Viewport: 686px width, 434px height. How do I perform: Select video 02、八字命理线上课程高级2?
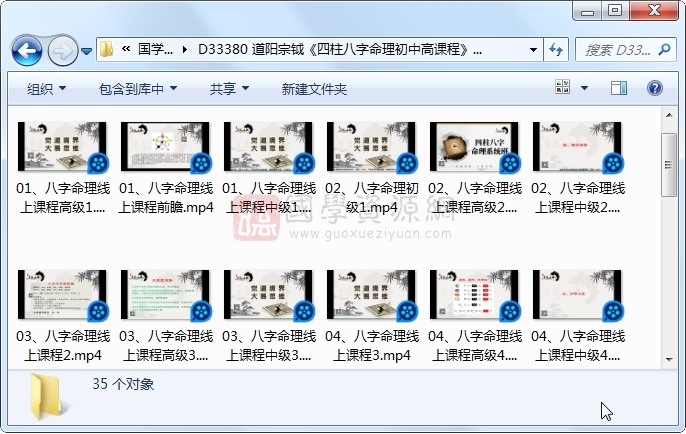tap(475, 168)
